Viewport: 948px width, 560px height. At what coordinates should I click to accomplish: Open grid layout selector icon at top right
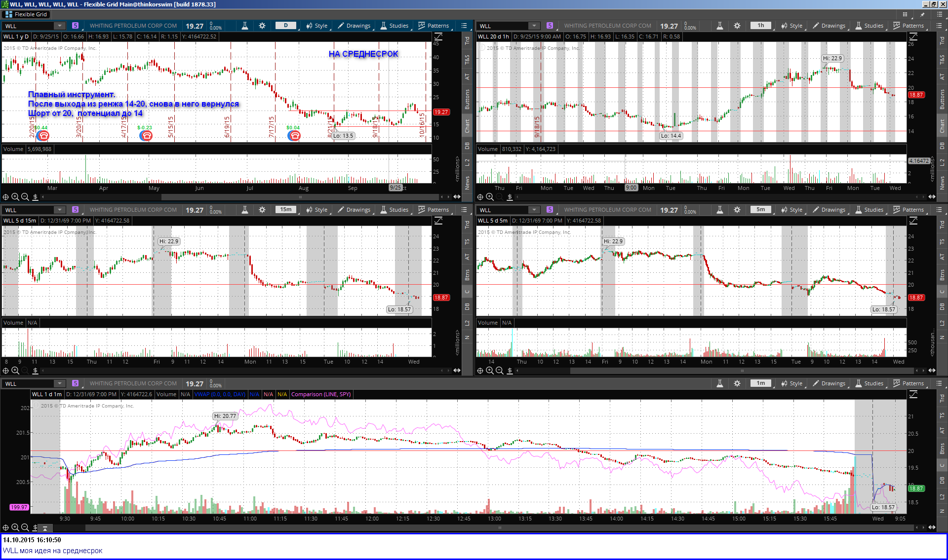pyautogui.click(x=905, y=14)
